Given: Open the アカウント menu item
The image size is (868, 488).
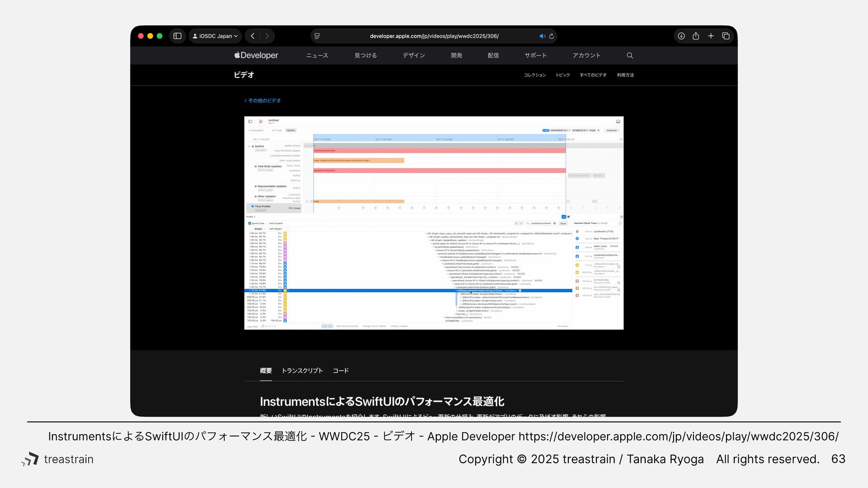Looking at the screenshot, I should pyautogui.click(x=586, y=56).
